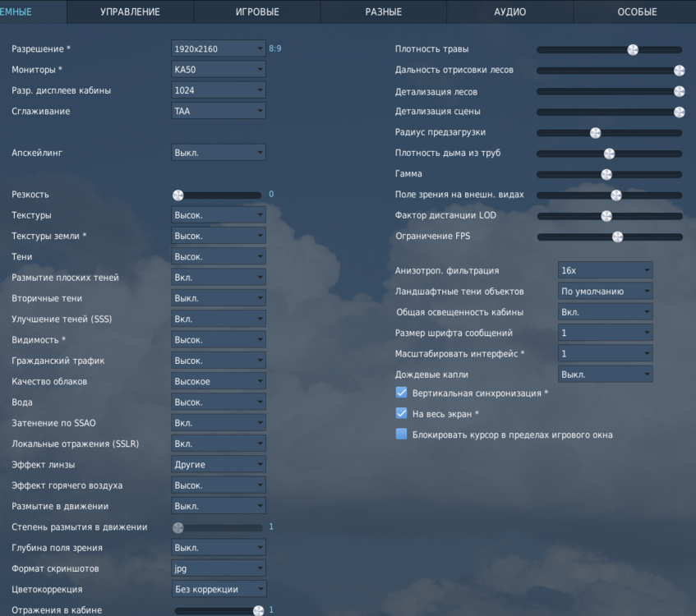696x616 pixels.
Task: Expand the Мониторы dropdown set to KA50
Action: pyautogui.click(x=219, y=69)
